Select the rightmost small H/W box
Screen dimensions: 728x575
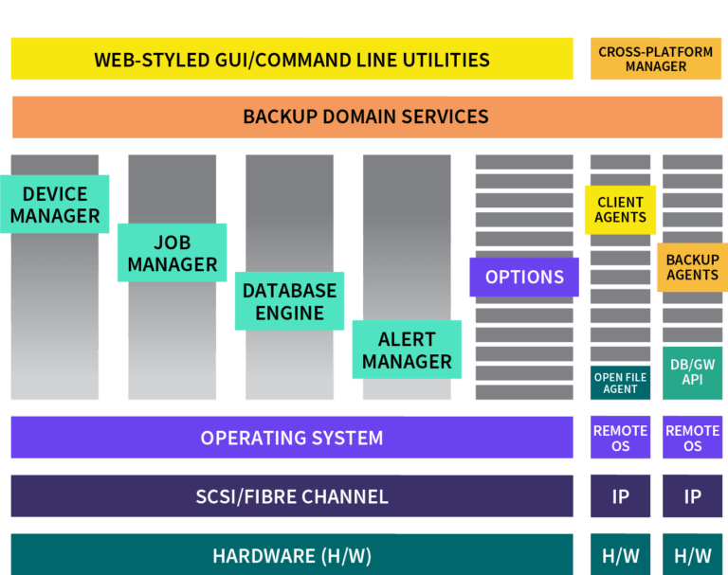(x=692, y=554)
